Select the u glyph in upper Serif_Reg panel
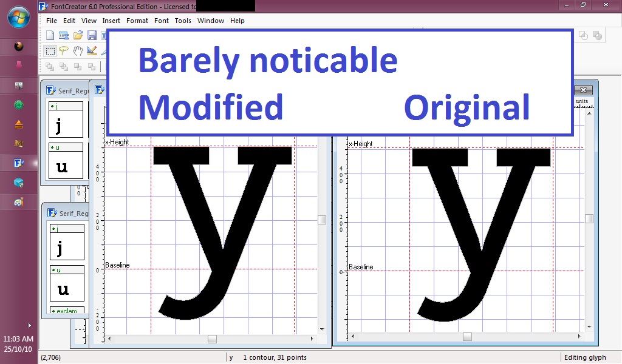622x364 pixels. pyautogui.click(x=66, y=161)
